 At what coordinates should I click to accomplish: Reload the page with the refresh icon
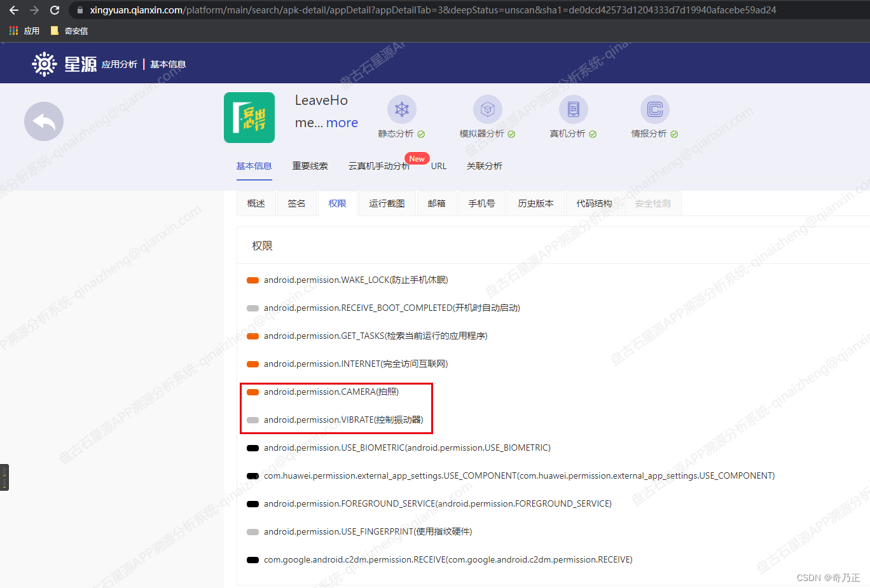(55, 10)
